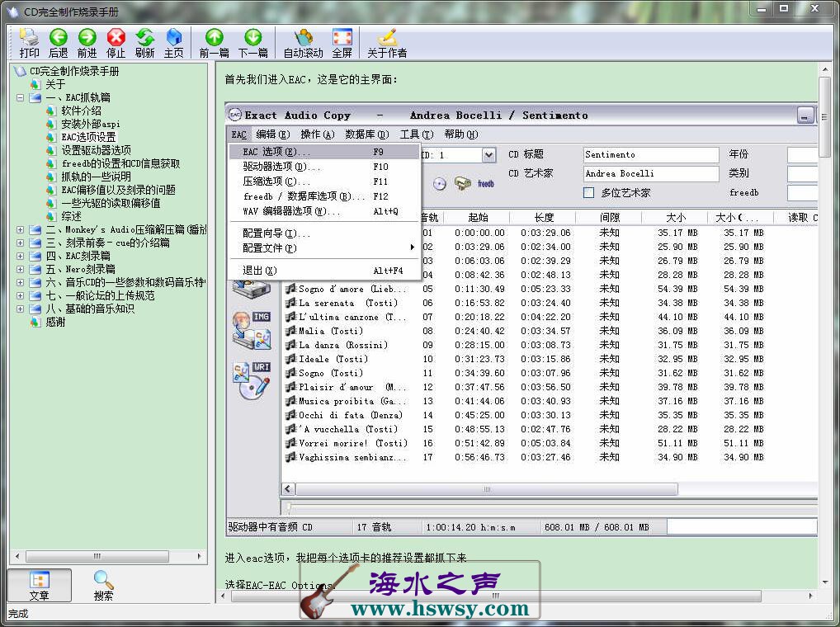This screenshot has height=627, width=840.
Task: Open freedb的设置和CD信息获取 page
Action: point(120,163)
